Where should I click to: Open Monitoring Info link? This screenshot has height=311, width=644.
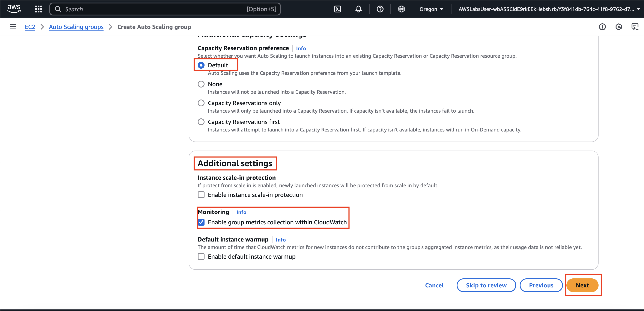(x=241, y=212)
